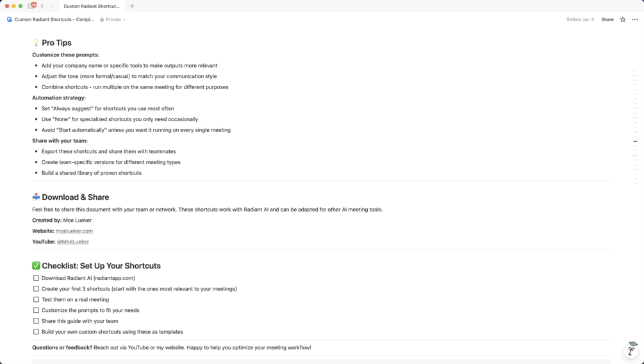This screenshot has width=644, height=364.
Task: Open the three-dot page options menu
Action: pyautogui.click(x=634, y=19)
